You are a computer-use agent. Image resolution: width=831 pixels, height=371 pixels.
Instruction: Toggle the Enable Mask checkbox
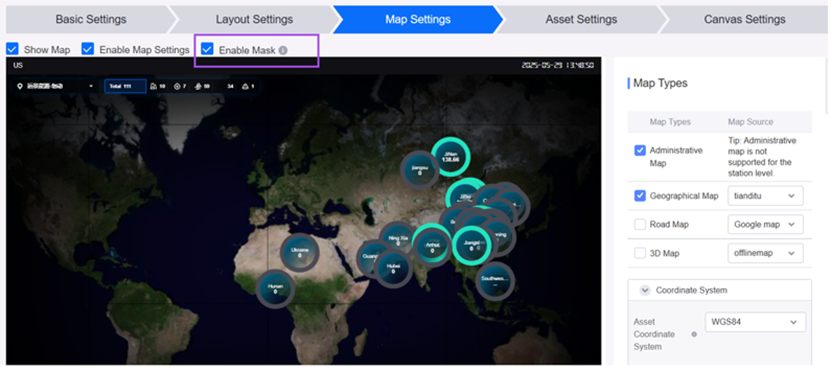tap(207, 49)
